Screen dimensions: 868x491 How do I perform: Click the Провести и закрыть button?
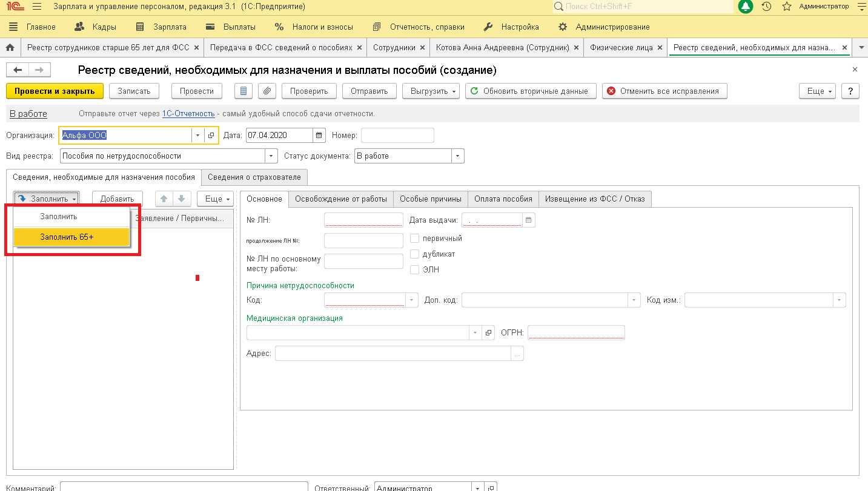click(x=55, y=91)
